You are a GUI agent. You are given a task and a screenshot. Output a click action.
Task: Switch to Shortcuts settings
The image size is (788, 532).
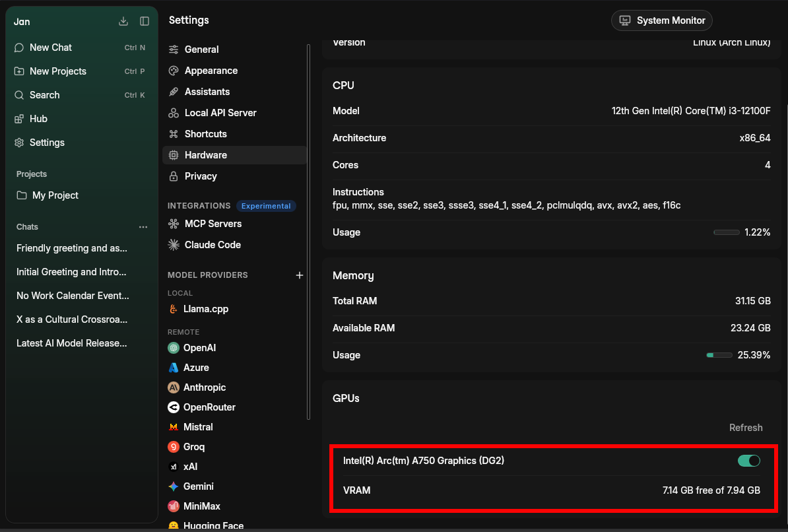tap(234, 134)
